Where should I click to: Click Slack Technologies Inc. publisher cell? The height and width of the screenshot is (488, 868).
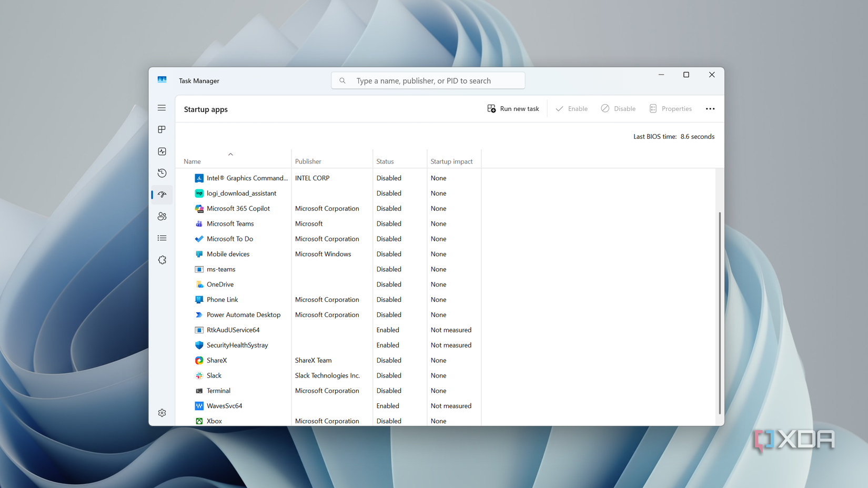click(327, 375)
